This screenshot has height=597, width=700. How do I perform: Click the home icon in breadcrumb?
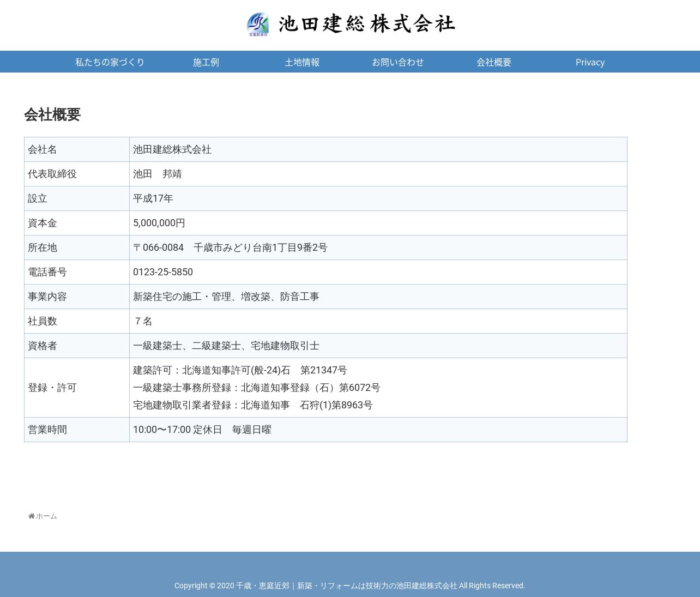(x=32, y=516)
